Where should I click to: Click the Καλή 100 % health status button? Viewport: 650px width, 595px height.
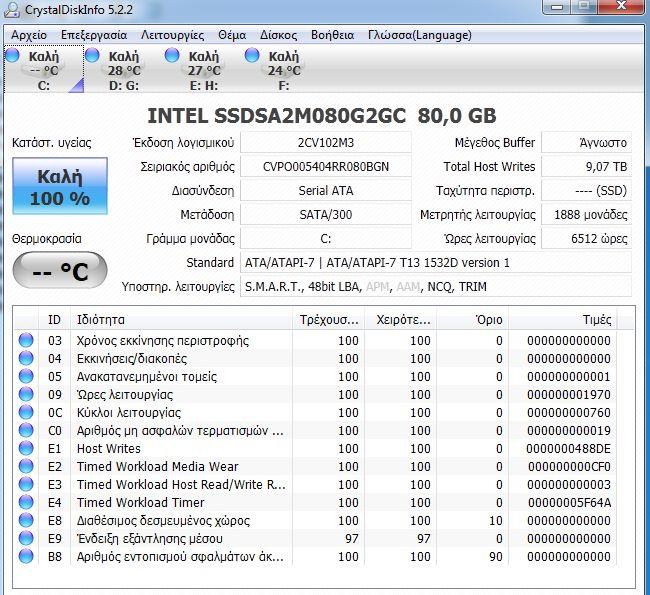(60, 186)
